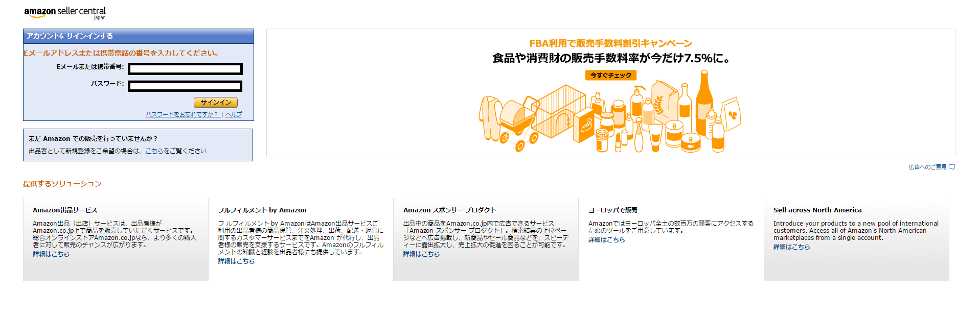The height and width of the screenshot is (317, 980).
Task: Click the サインイン button
Action: point(216,103)
